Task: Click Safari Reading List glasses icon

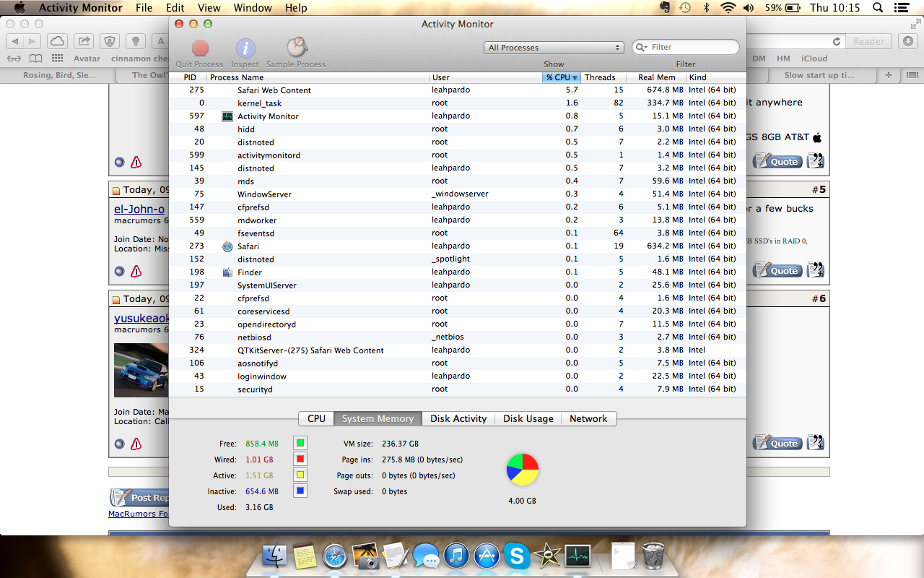Action: click(14, 59)
